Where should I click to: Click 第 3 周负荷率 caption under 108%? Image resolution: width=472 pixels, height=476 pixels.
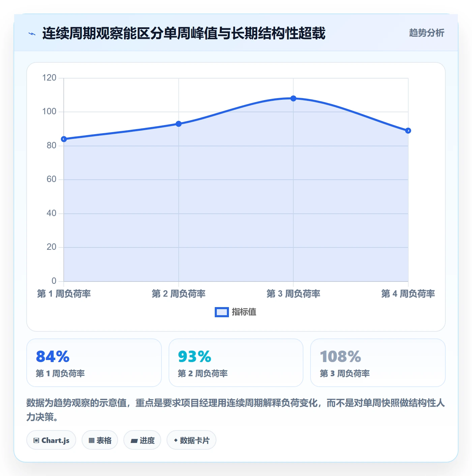(345, 374)
